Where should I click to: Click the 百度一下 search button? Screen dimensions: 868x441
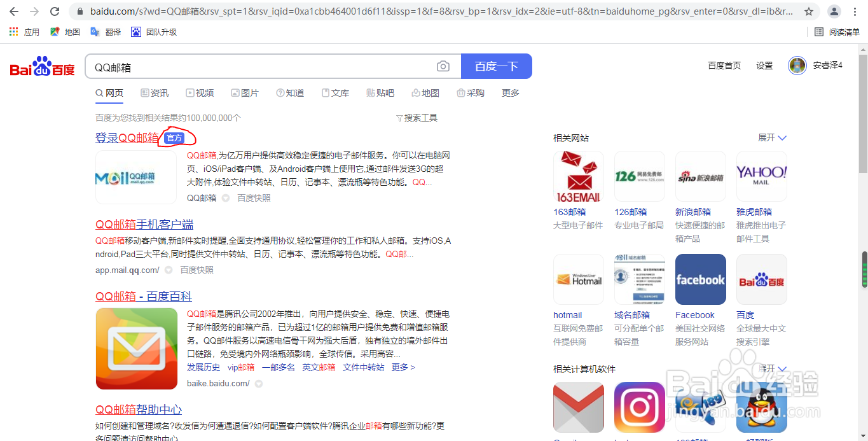[497, 66]
